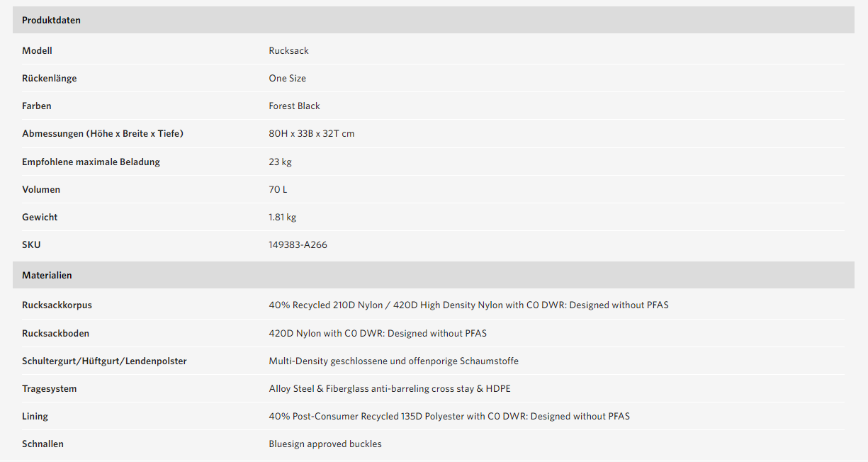
Task: Select the Modell row label
Action: 37,50
